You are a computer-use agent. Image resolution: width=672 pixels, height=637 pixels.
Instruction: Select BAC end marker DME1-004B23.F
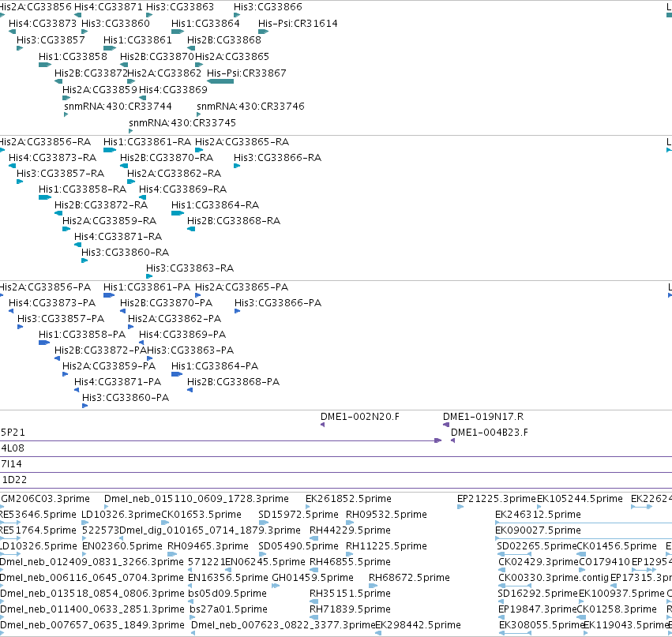(x=452, y=440)
